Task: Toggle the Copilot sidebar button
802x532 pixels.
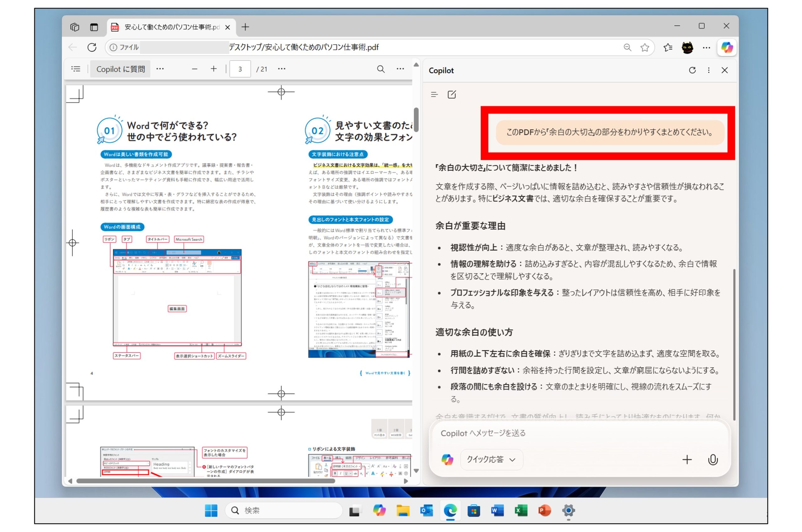Action: (727, 47)
